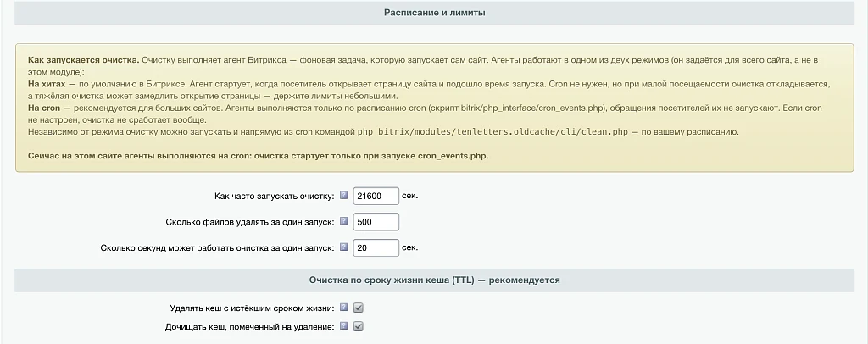Click help icon for 'Сколько файлов удалять за один запуск'

(x=344, y=221)
